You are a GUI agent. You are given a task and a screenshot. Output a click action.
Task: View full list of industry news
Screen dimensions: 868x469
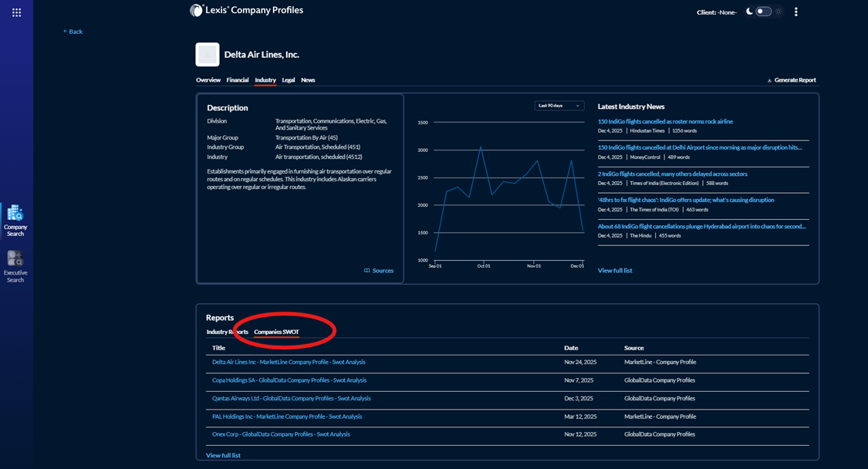pos(615,271)
